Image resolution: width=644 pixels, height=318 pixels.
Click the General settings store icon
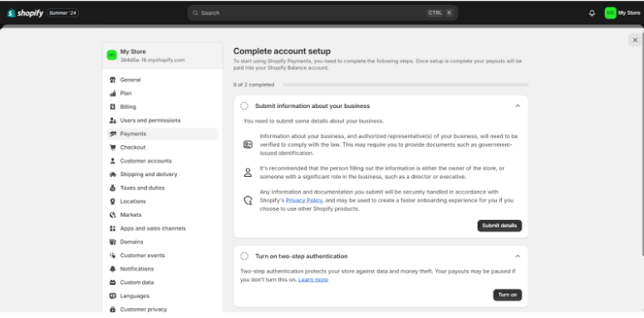(112, 80)
